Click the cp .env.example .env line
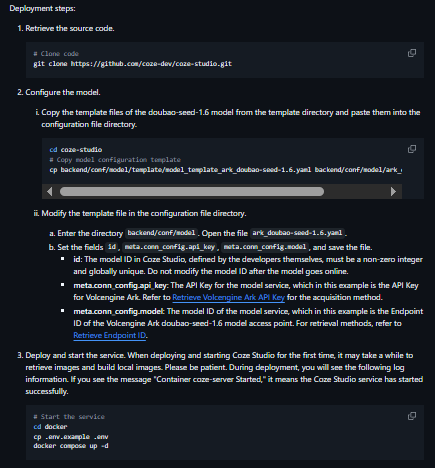 pyautogui.click(x=71, y=437)
